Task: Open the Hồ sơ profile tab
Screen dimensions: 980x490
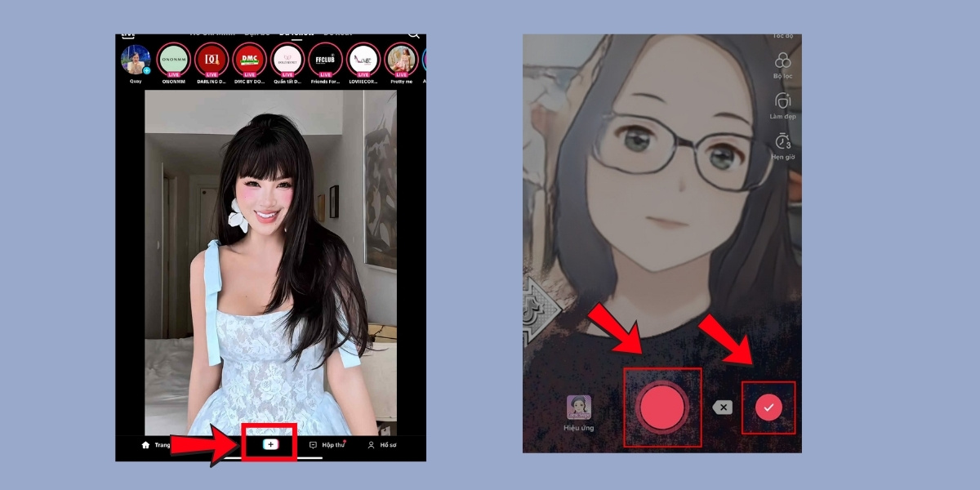Action: tap(381, 445)
